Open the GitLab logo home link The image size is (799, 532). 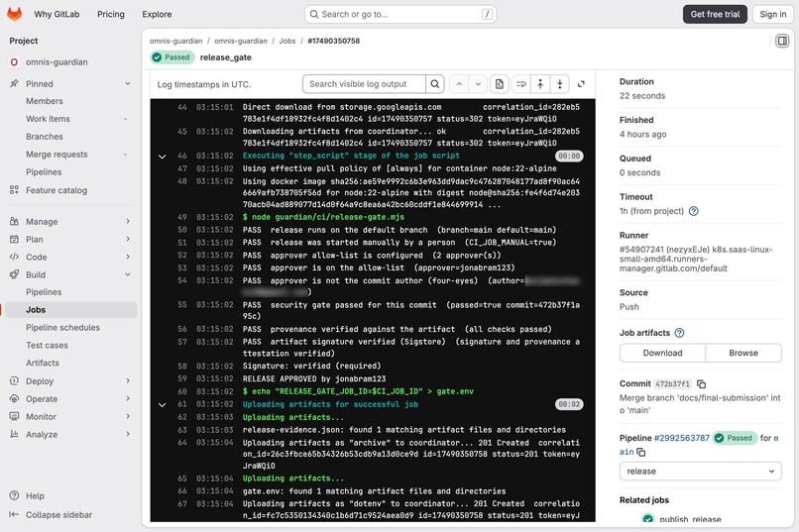click(x=14, y=14)
